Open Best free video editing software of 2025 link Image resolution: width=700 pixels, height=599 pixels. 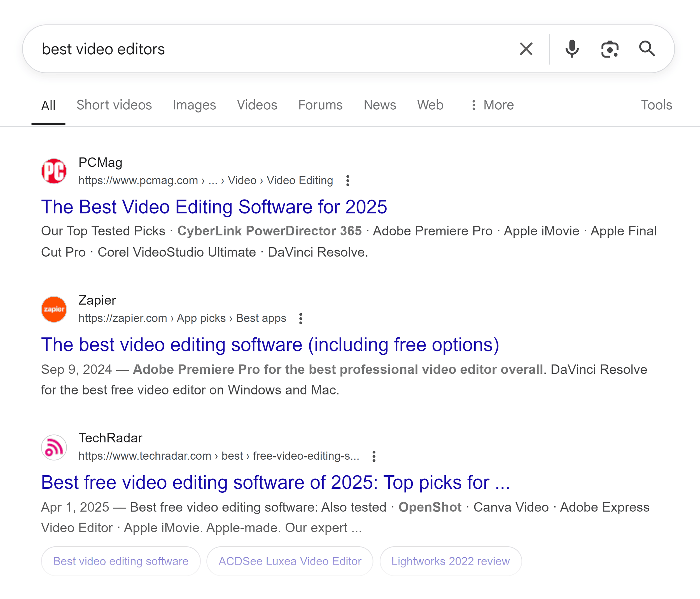point(275,482)
